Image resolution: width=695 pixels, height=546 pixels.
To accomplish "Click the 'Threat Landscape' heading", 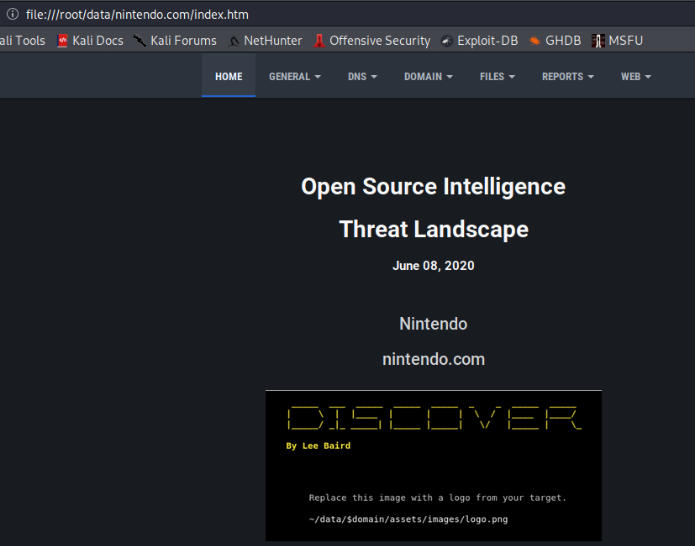I will click(x=433, y=229).
